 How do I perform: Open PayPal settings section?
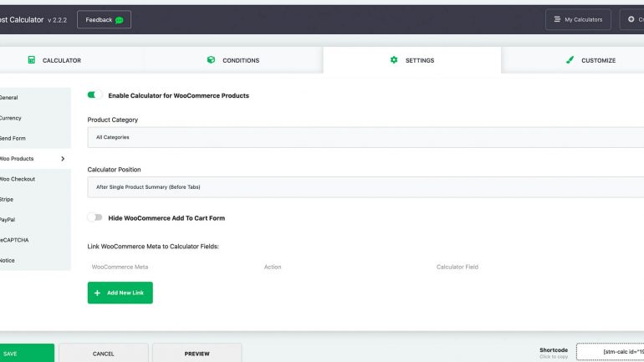[x=35, y=220]
